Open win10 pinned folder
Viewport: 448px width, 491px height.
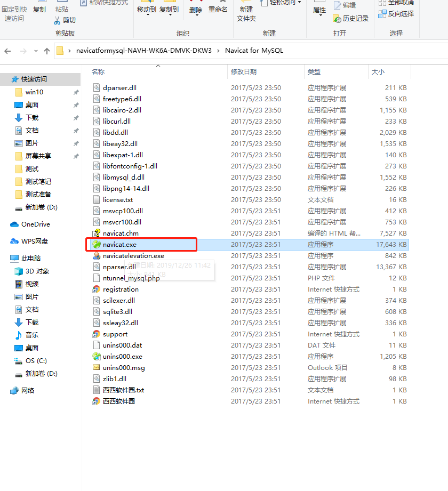(x=29, y=92)
